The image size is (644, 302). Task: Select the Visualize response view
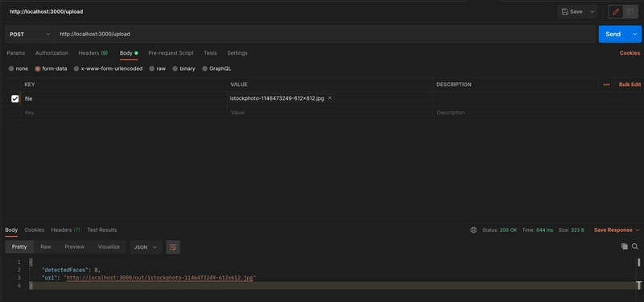[x=109, y=247]
